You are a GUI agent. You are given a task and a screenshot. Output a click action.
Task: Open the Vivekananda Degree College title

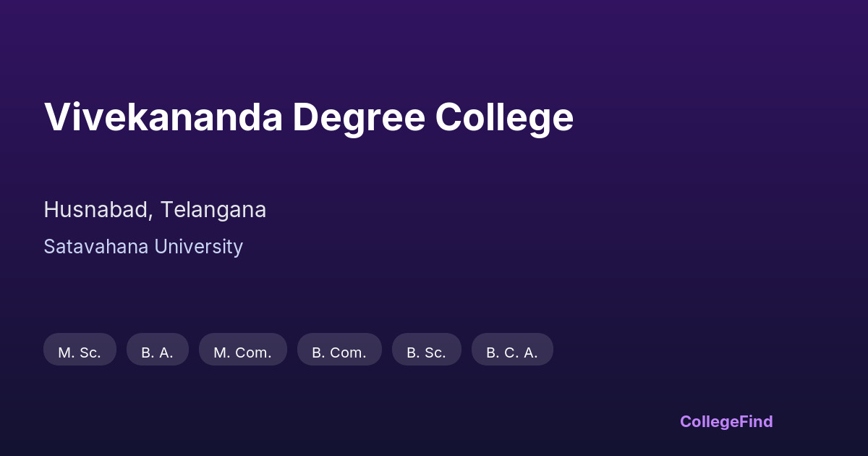coord(308,117)
